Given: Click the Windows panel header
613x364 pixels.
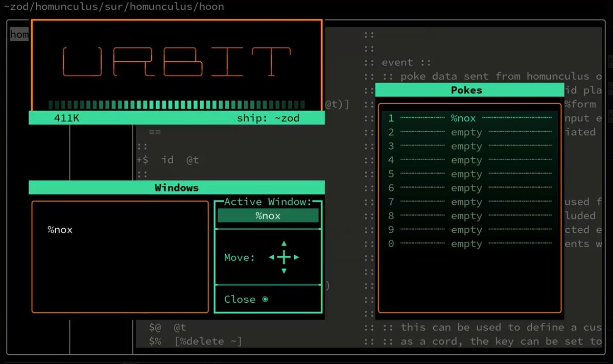Looking at the screenshot, I should point(177,187).
